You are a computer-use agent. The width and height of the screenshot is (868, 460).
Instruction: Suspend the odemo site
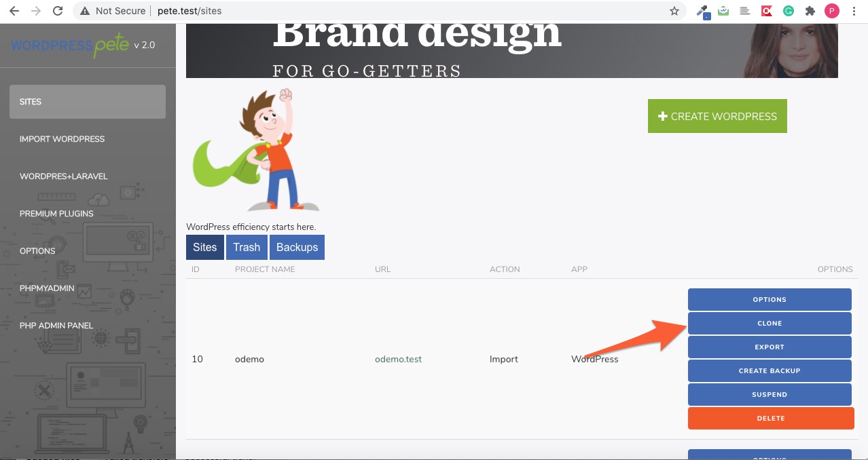point(770,394)
